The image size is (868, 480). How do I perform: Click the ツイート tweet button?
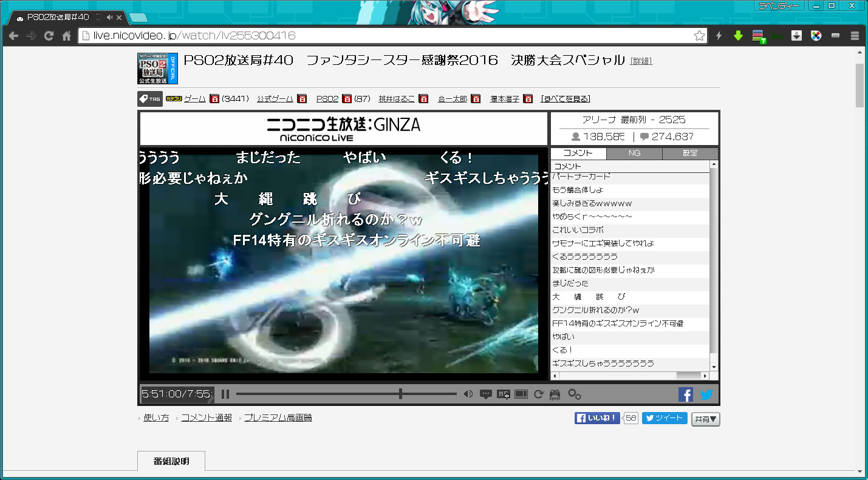pyautogui.click(x=665, y=418)
